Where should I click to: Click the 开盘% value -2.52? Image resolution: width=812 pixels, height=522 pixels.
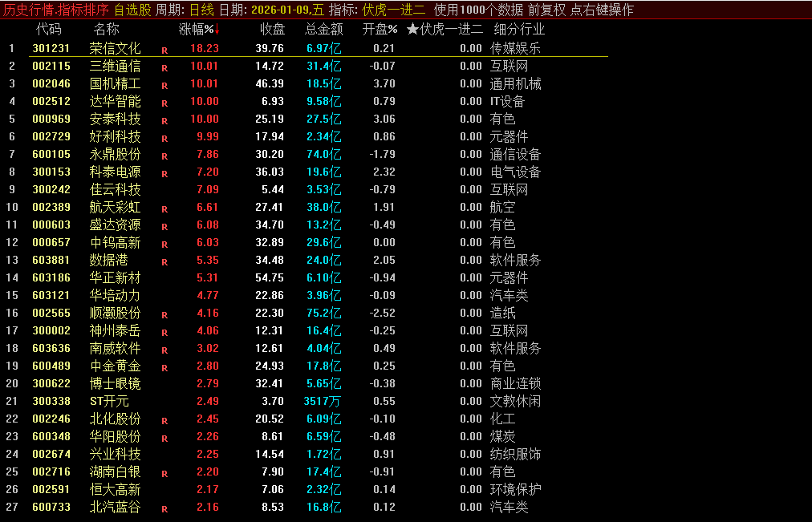[382, 313]
